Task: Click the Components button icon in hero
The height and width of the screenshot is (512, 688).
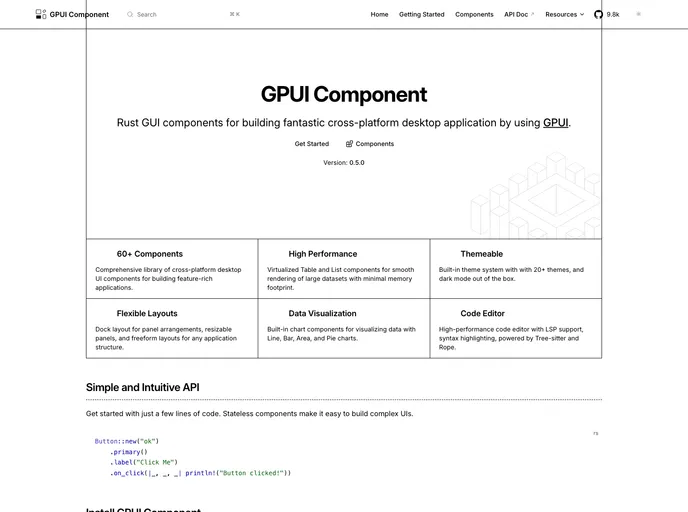Action: click(350, 144)
